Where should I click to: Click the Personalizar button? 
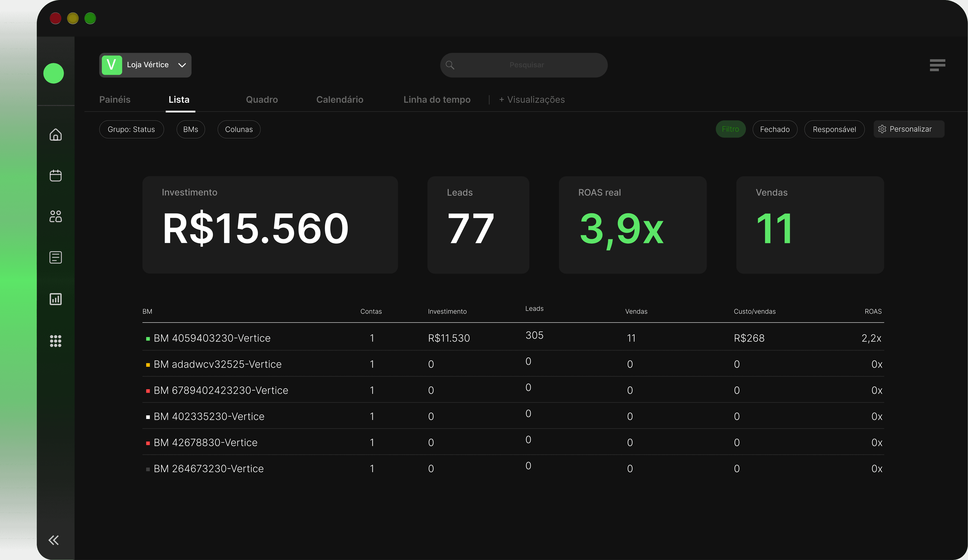coord(909,129)
